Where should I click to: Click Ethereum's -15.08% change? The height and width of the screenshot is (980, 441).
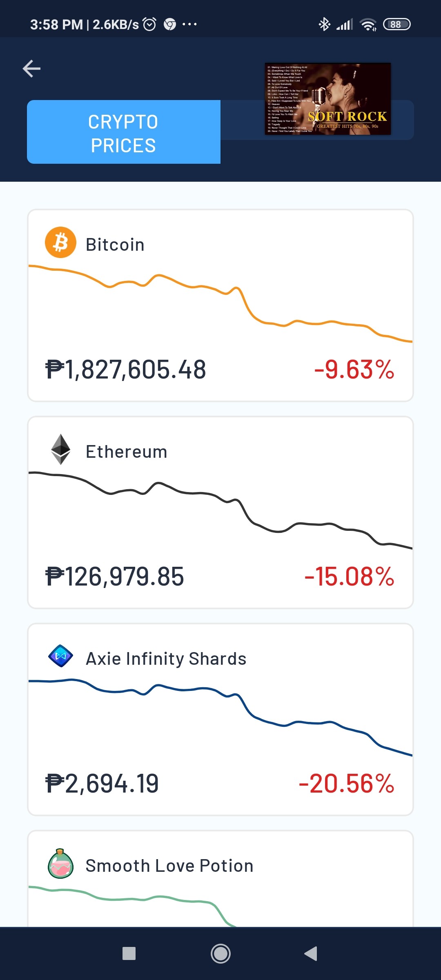349,577
